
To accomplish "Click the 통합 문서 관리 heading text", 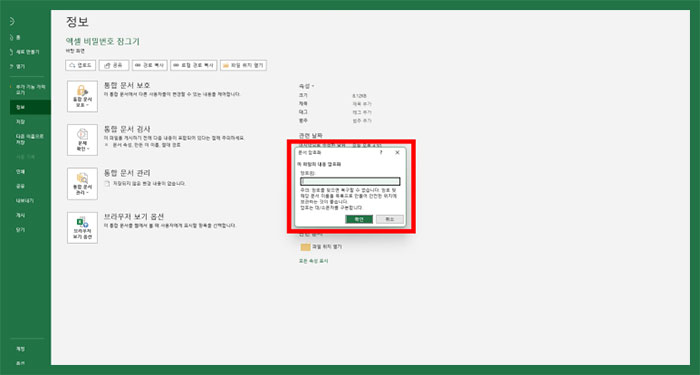I will pos(127,173).
